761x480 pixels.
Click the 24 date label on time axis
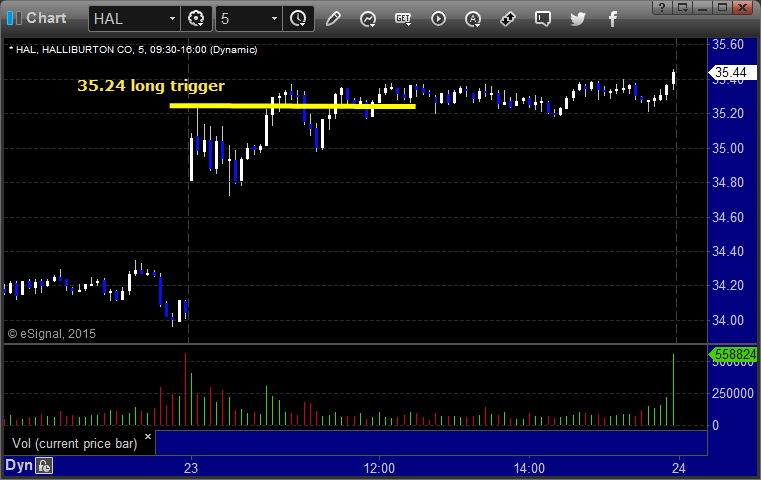[678, 468]
